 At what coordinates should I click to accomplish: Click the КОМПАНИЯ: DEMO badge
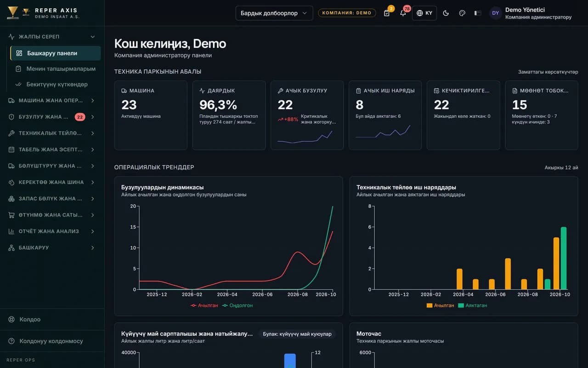pos(347,13)
